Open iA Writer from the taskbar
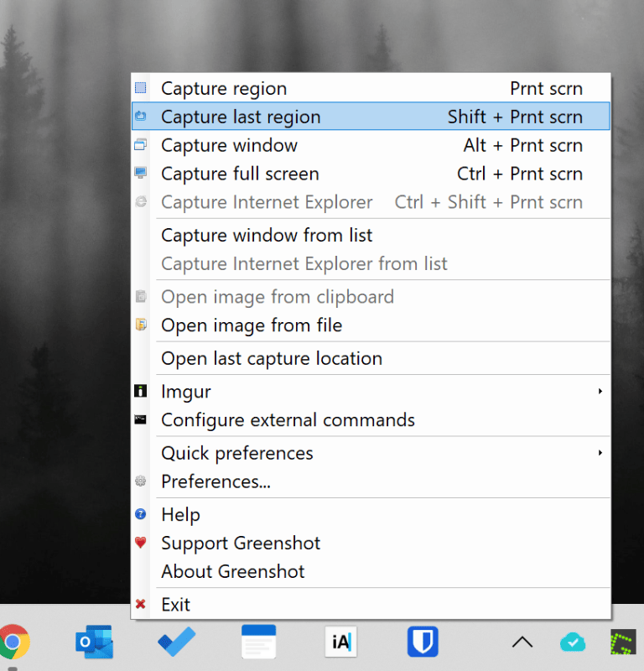Screen dimensions: 644x671 pyautogui.click(x=340, y=642)
